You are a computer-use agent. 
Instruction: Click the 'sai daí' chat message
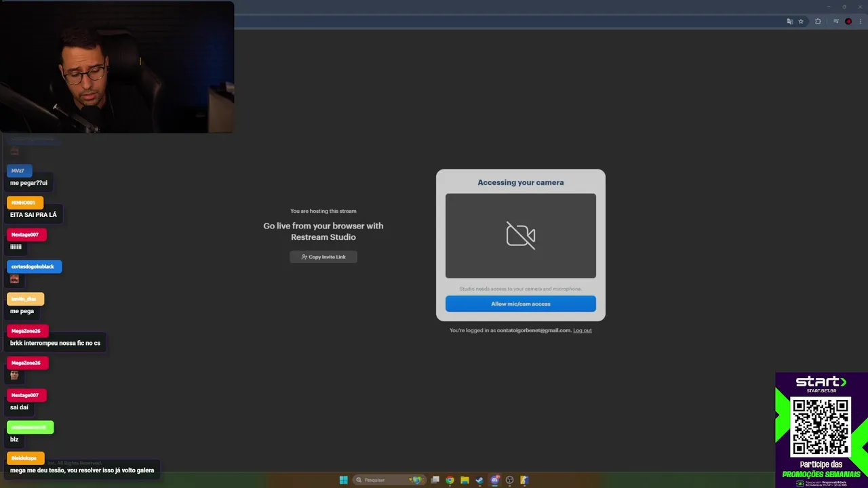click(19, 407)
